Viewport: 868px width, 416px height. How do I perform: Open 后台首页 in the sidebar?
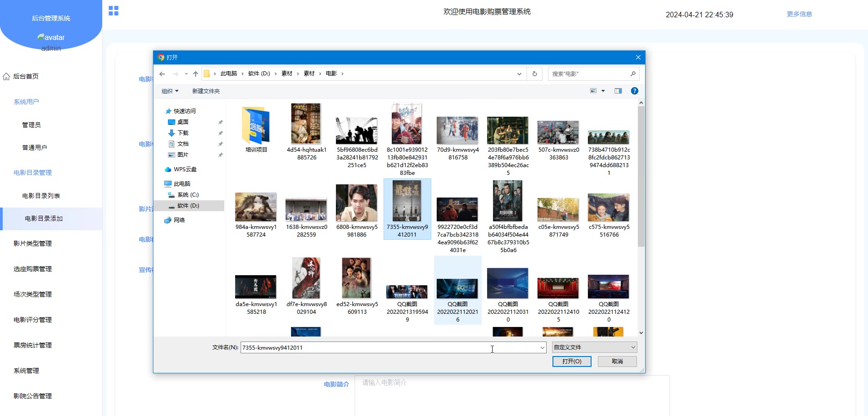[x=25, y=76]
